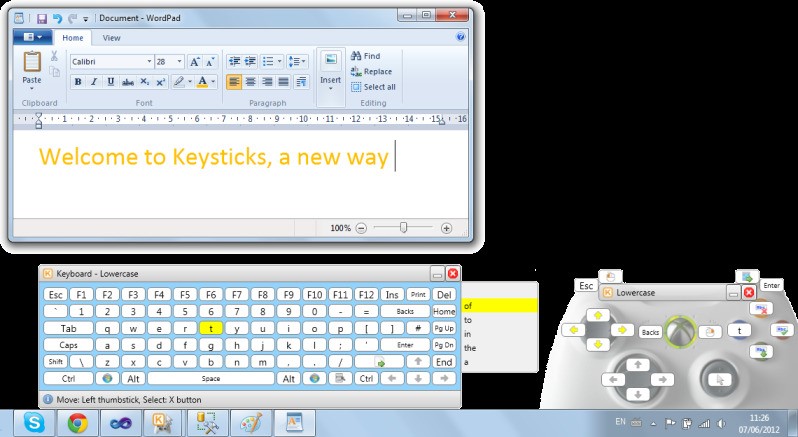
Task: Select the suggestion "in" in word list
Action: tap(500, 334)
